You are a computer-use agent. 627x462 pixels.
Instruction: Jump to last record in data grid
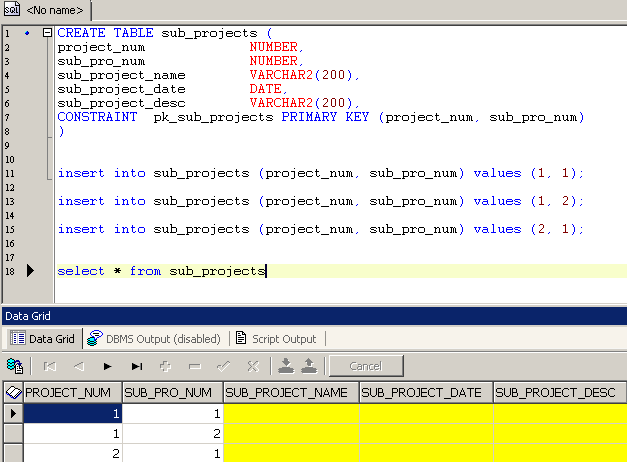point(137,366)
